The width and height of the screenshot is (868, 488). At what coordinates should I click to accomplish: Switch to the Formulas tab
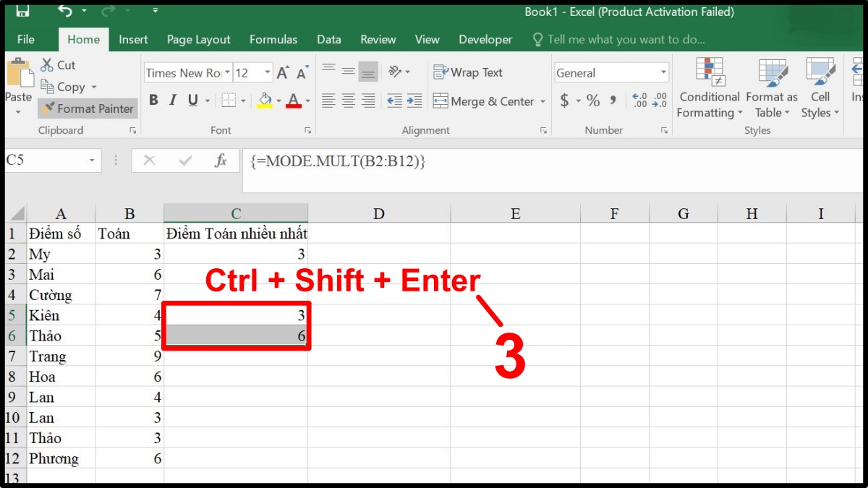pos(273,40)
